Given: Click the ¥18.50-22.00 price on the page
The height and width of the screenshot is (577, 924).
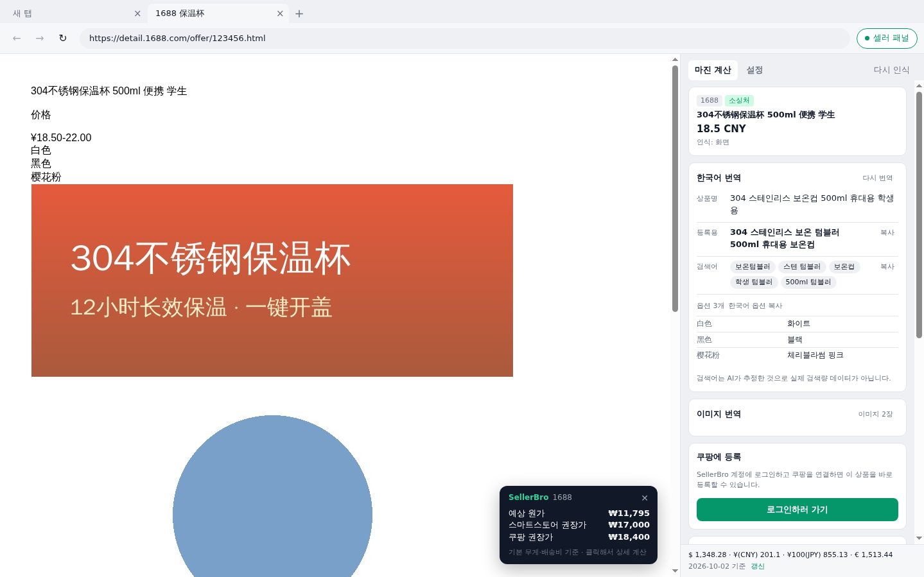Looking at the screenshot, I should point(61,138).
